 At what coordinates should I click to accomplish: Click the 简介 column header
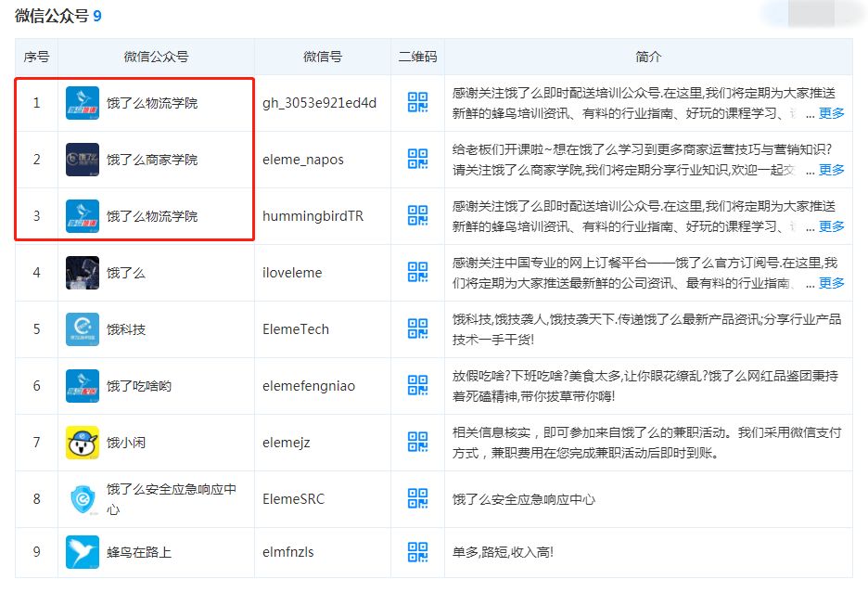648,57
